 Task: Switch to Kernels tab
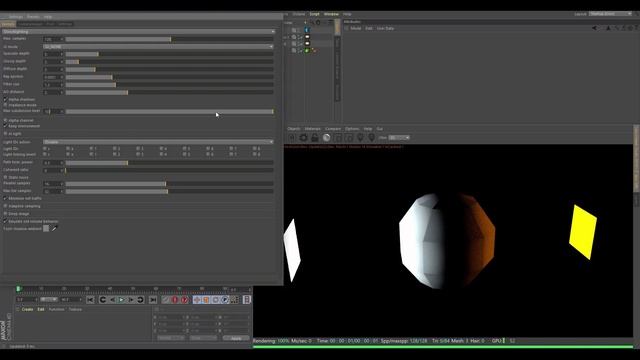pyautogui.click(x=8, y=24)
